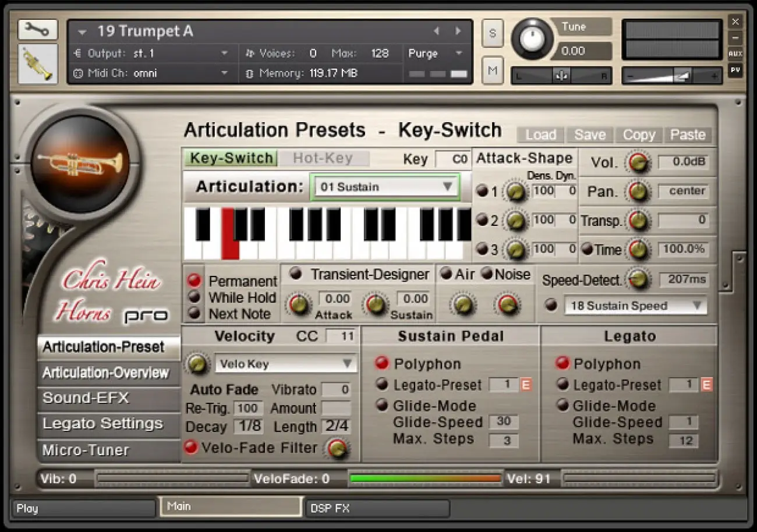This screenshot has height=532, width=757.
Task: Click the Transp. knob
Action: (639, 221)
